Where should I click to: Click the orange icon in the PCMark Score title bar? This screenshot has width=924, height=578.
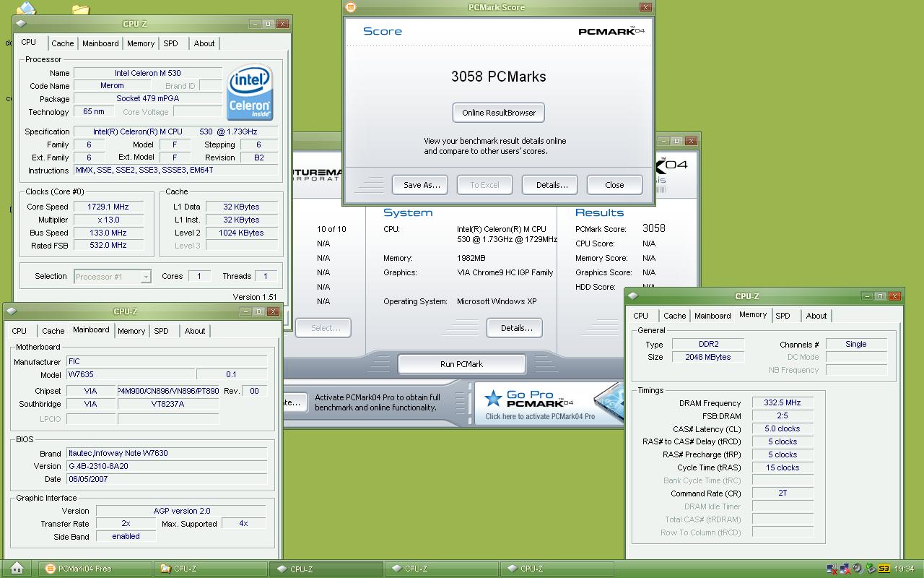(x=351, y=7)
